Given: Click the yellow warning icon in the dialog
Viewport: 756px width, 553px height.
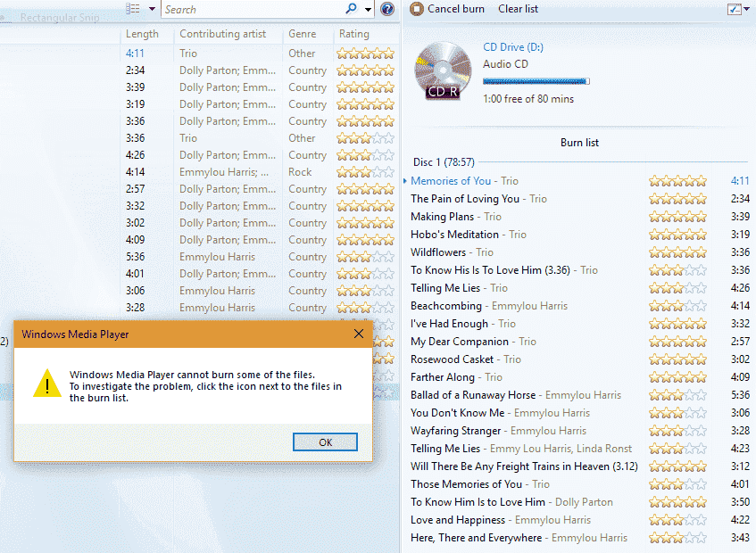Looking at the screenshot, I should [x=46, y=384].
